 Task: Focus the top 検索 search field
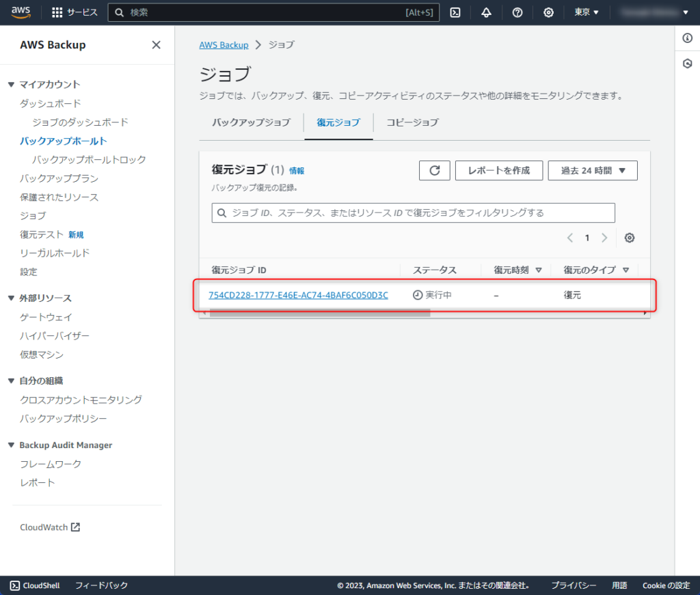click(x=273, y=12)
